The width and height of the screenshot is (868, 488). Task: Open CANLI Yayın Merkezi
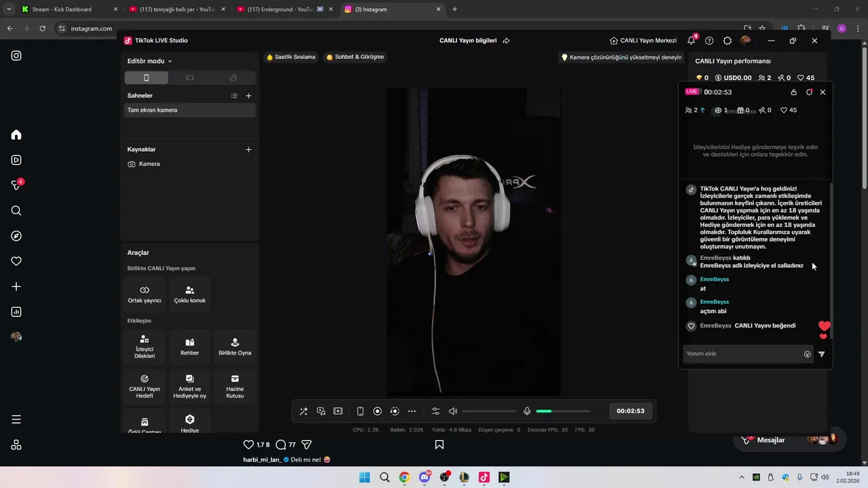pos(643,41)
